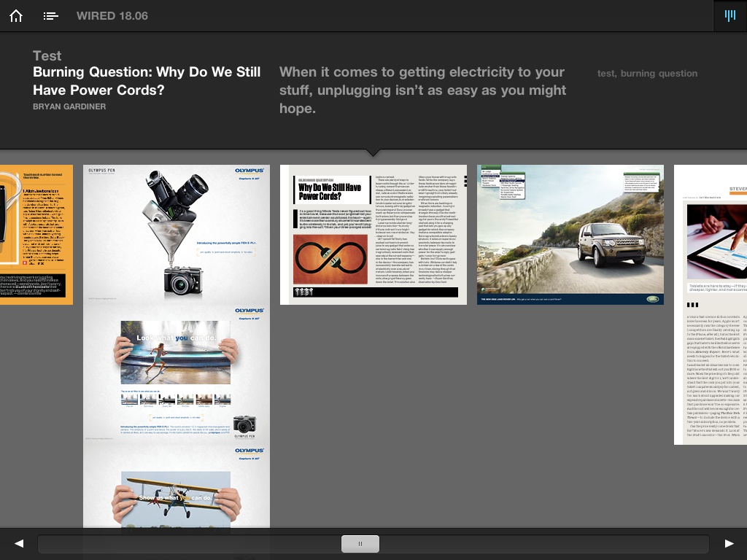Open the orange Bluetooth headset page thumbnail

click(36, 235)
